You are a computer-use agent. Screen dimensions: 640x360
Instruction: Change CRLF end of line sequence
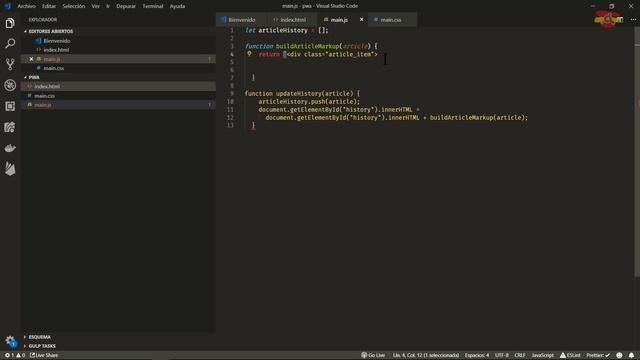[520, 355]
